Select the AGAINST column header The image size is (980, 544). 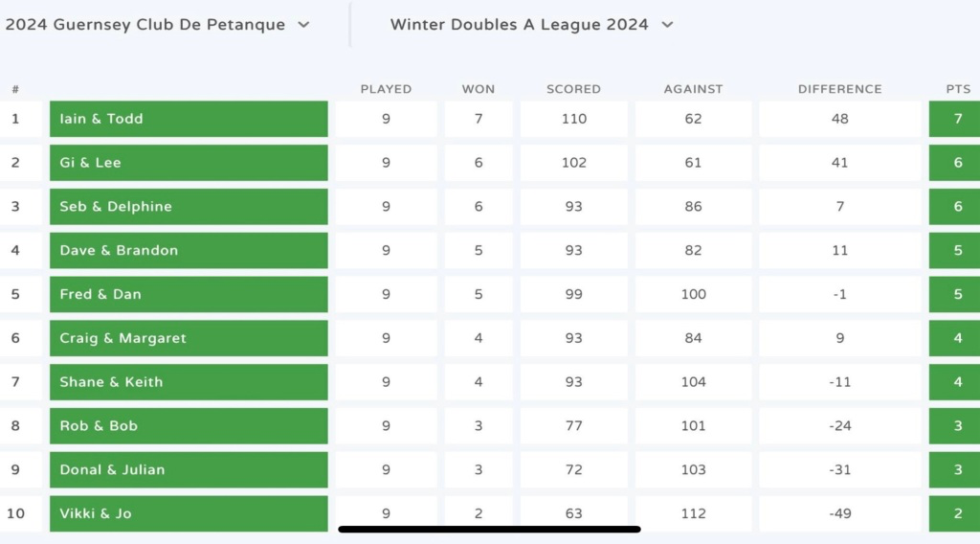point(693,89)
